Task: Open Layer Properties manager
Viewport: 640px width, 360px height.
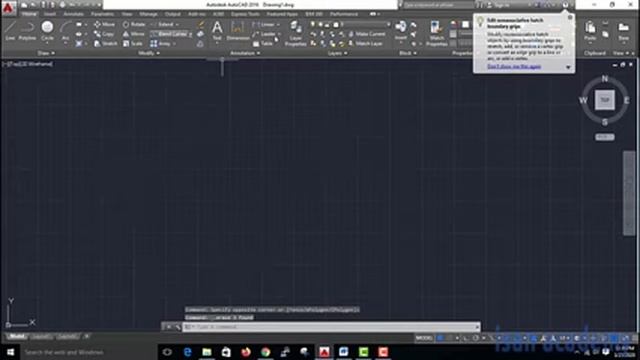Action: click(x=296, y=33)
